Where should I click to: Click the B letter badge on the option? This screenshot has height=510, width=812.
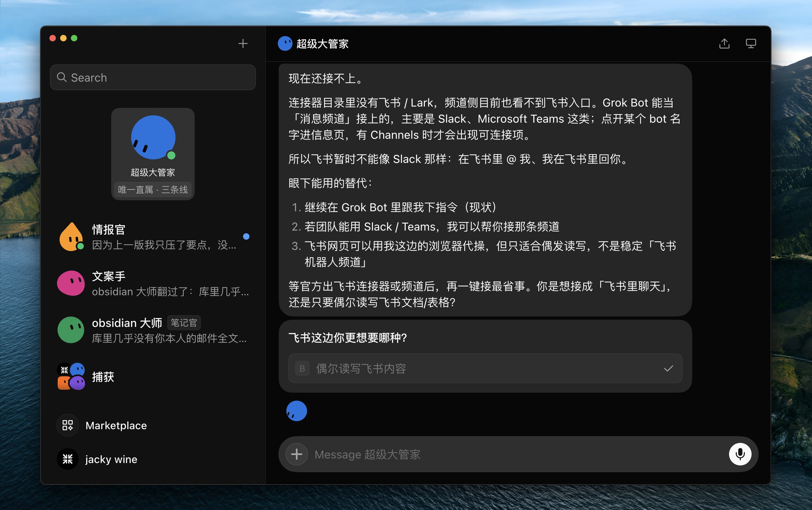pyautogui.click(x=302, y=369)
